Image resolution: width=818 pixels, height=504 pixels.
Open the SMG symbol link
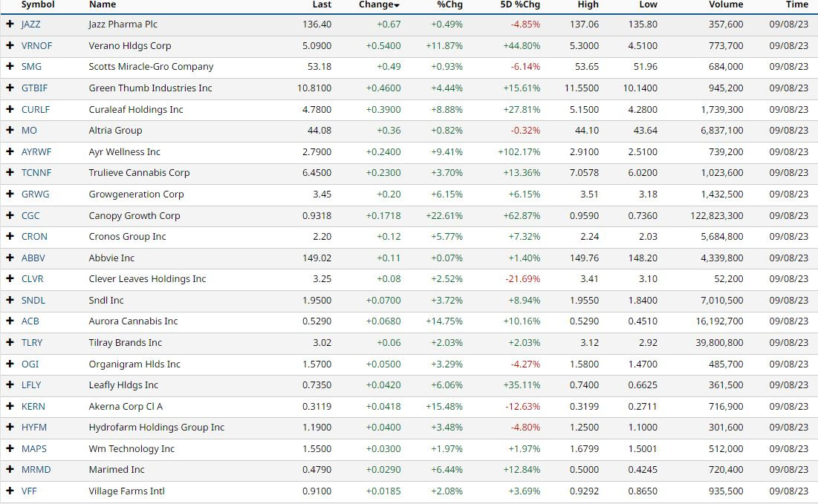pos(31,67)
